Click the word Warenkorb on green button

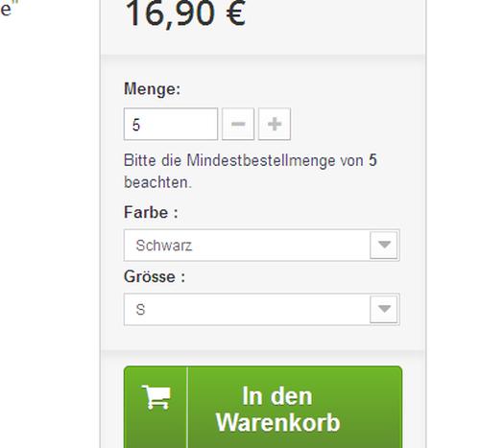pyautogui.click(x=277, y=422)
